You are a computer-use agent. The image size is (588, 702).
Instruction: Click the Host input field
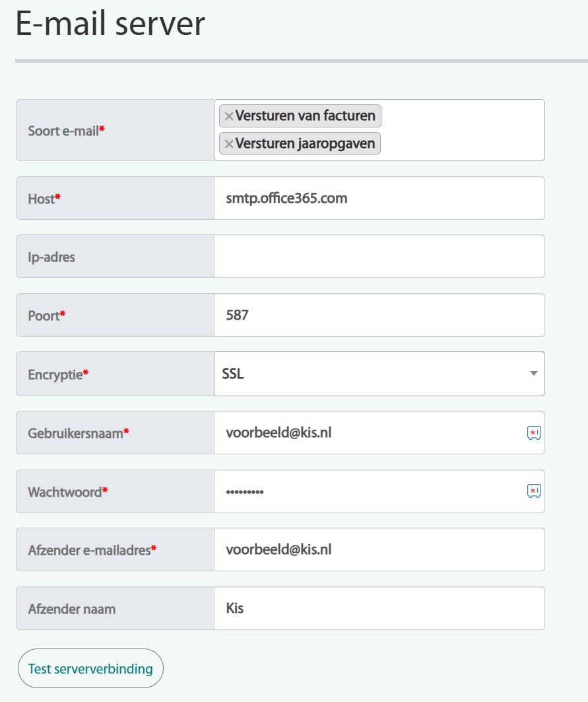379,198
